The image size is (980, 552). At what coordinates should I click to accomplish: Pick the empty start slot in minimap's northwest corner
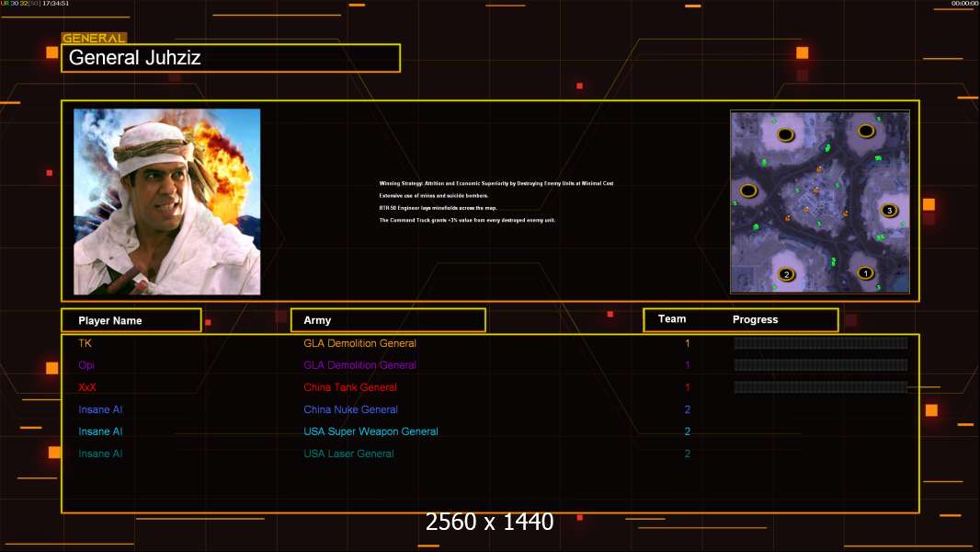[786, 135]
